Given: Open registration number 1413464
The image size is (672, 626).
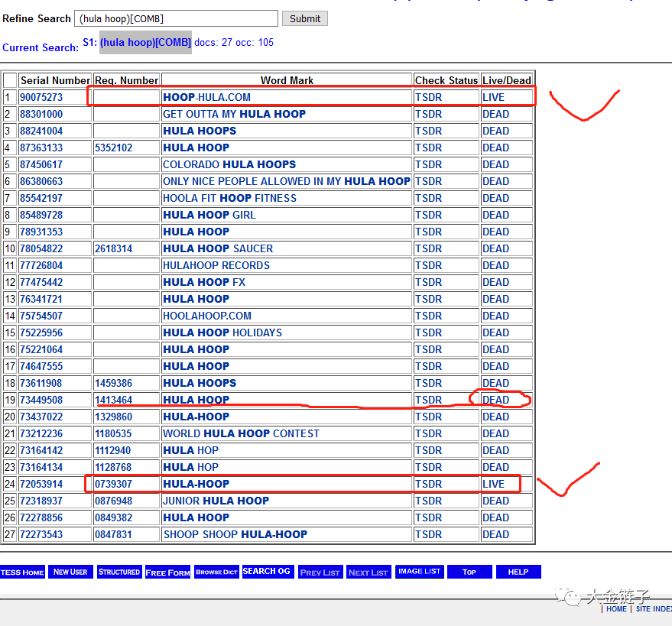Looking at the screenshot, I should coord(114,400).
